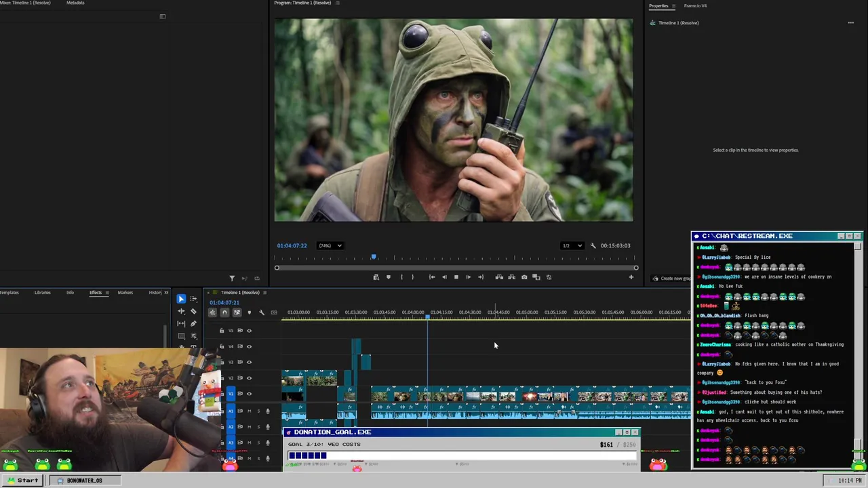Solo audio track A1
Screen dimensions: 868x488
[x=258, y=411]
